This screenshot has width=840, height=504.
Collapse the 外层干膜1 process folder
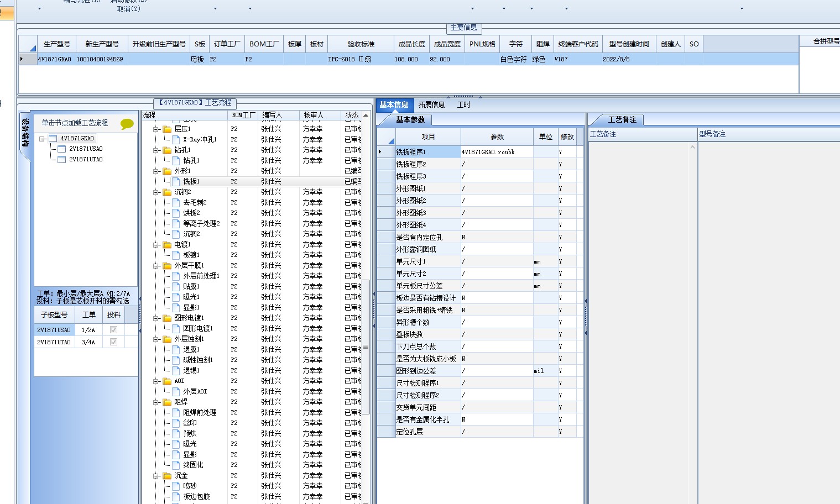pyautogui.click(x=156, y=265)
